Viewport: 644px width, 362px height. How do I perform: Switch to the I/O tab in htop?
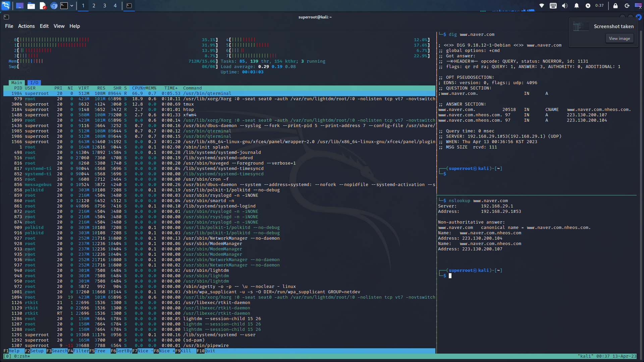(34, 82)
